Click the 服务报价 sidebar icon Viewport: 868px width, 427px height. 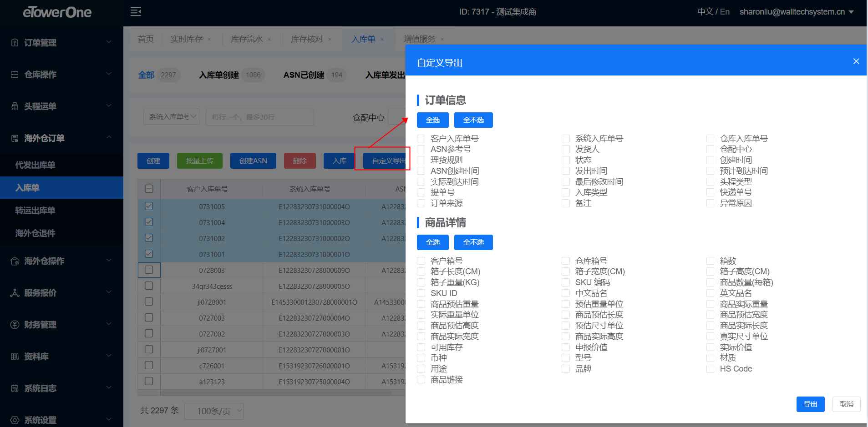pos(15,293)
